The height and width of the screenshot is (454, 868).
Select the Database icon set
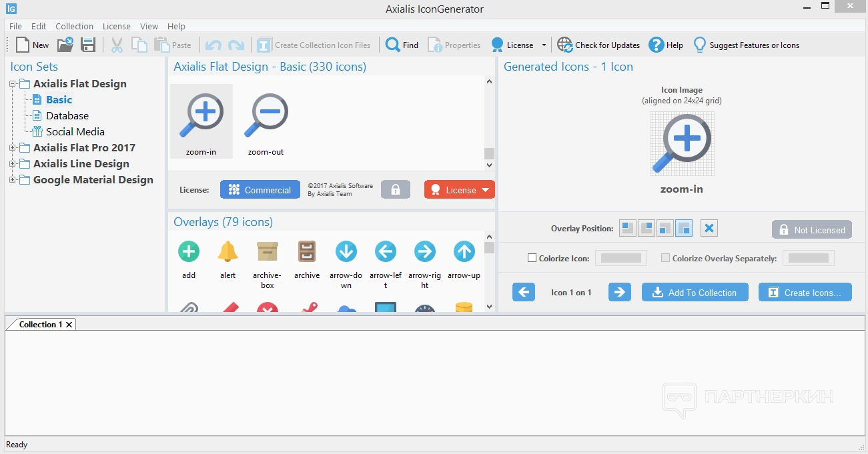click(67, 115)
